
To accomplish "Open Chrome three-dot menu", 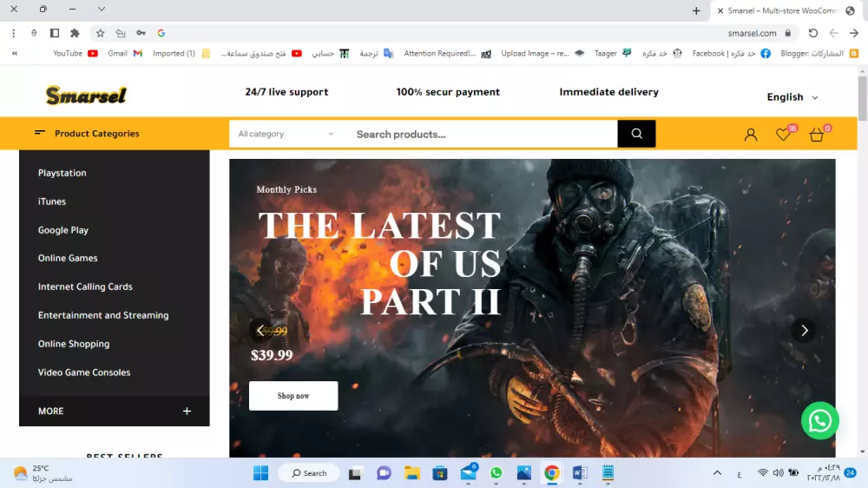I will 13,33.
